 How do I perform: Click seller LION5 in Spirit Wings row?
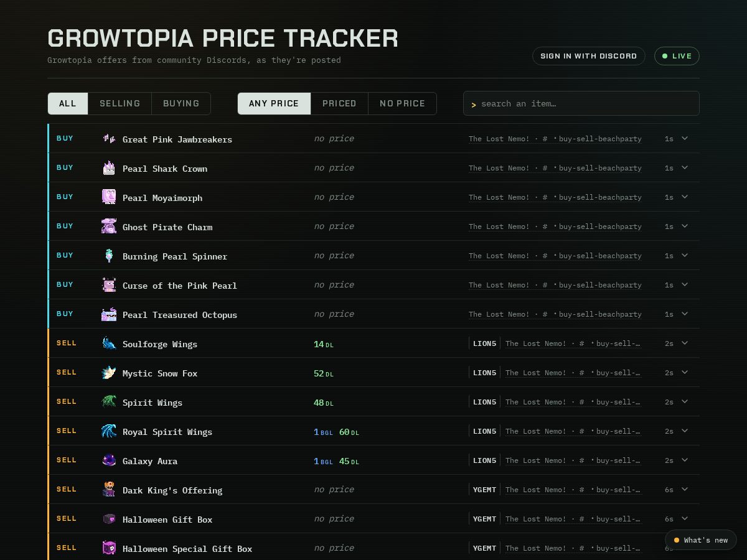click(484, 402)
